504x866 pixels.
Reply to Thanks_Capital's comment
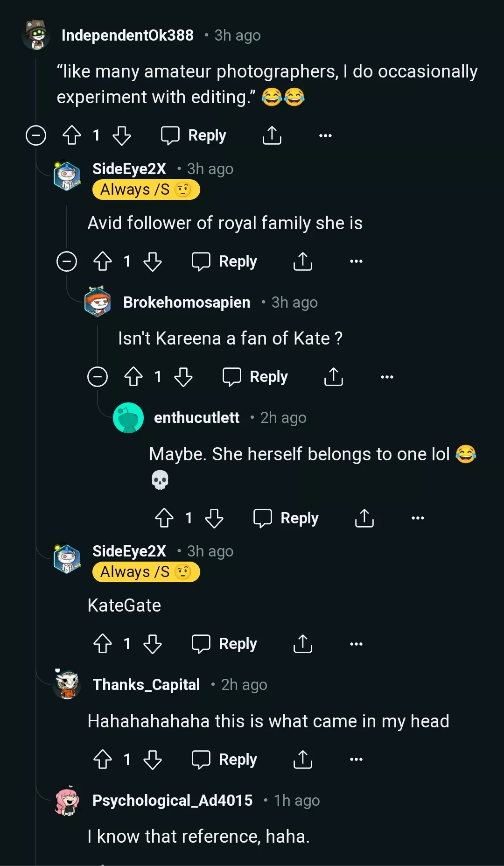point(224,760)
